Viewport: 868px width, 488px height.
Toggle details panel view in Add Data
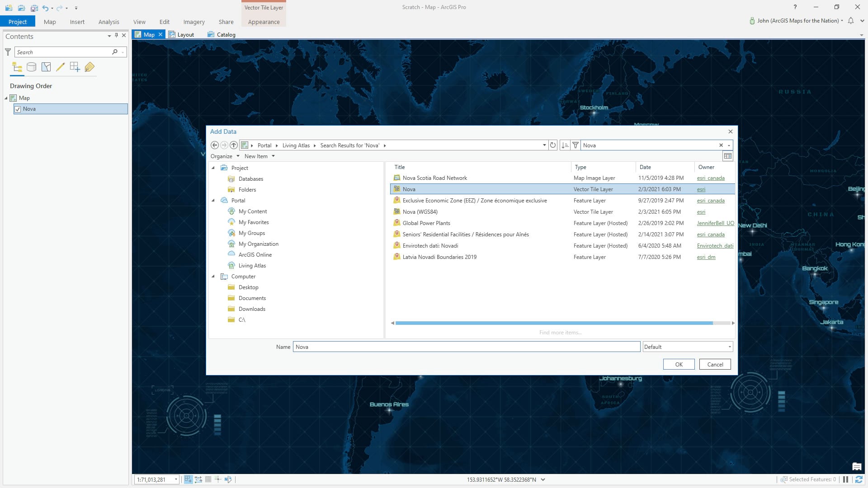click(x=727, y=156)
